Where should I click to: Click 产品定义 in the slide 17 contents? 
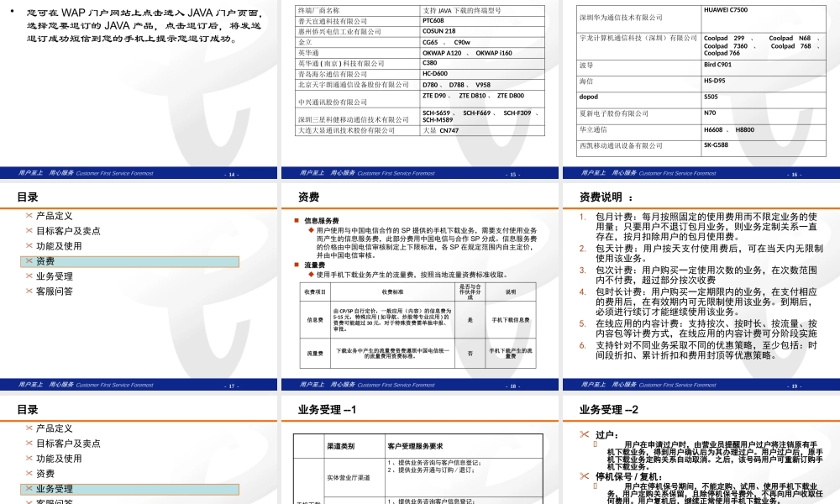click(x=54, y=216)
